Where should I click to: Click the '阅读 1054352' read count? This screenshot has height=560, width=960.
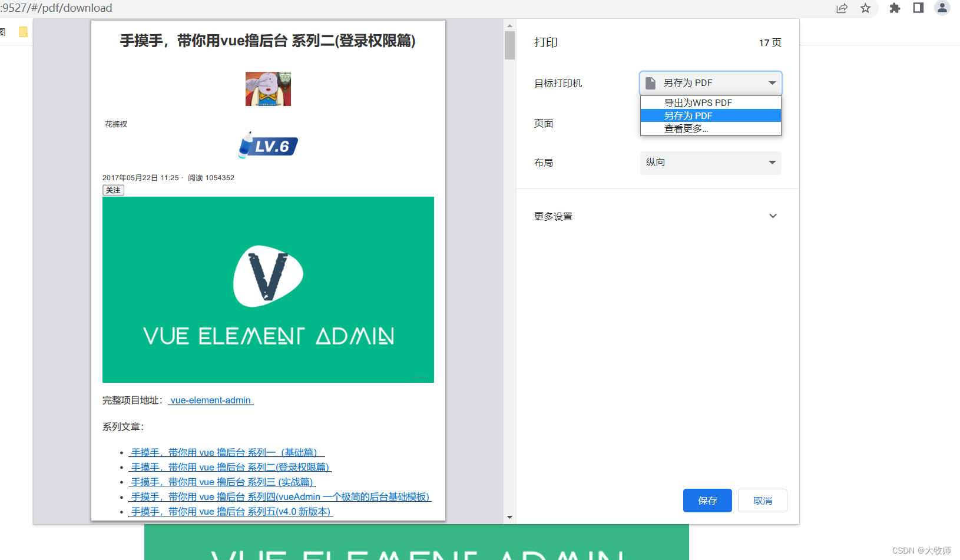[211, 178]
